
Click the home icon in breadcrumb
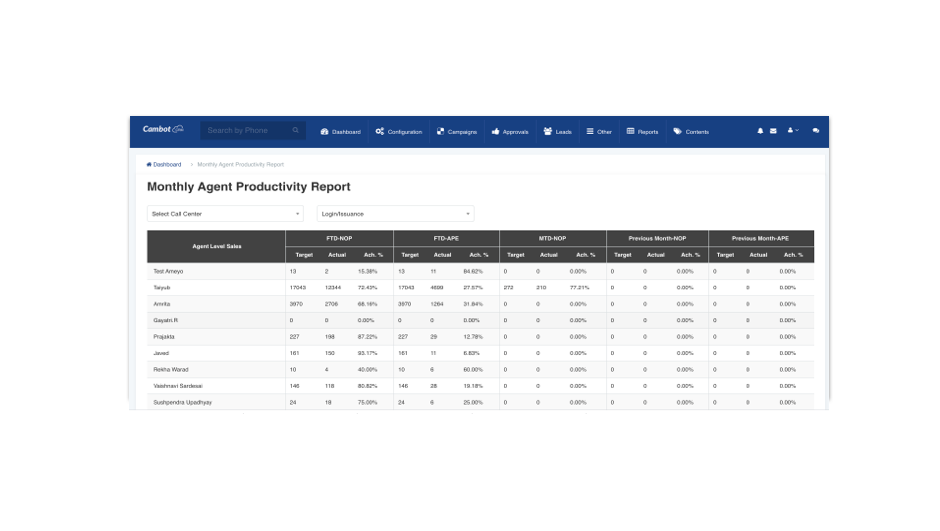click(149, 164)
